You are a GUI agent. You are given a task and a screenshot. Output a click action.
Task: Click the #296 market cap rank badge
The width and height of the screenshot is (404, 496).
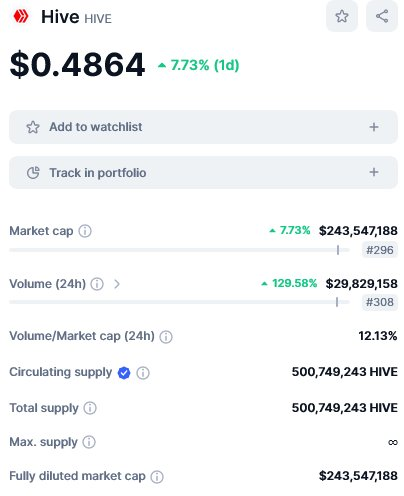[x=380, y=250]
